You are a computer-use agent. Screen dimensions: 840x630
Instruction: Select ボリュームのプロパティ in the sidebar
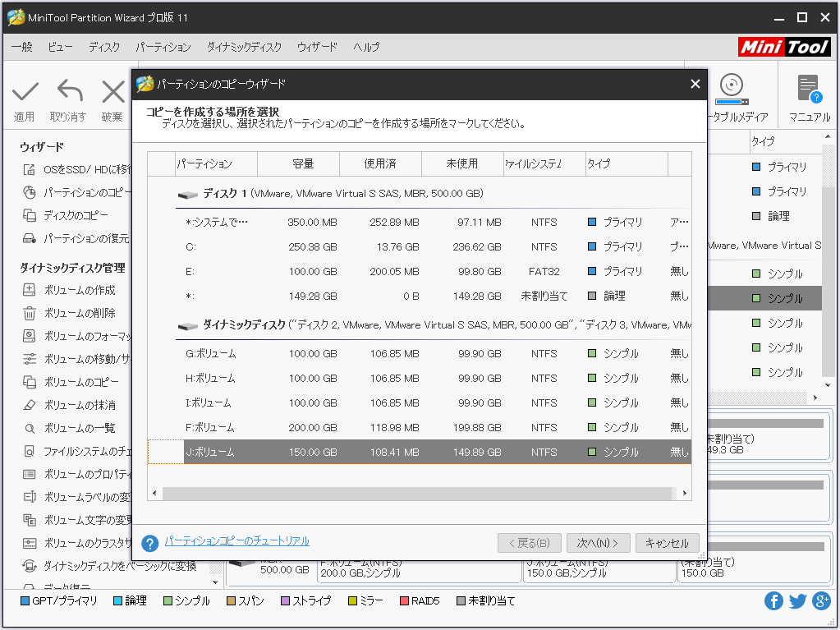(78, 475)
